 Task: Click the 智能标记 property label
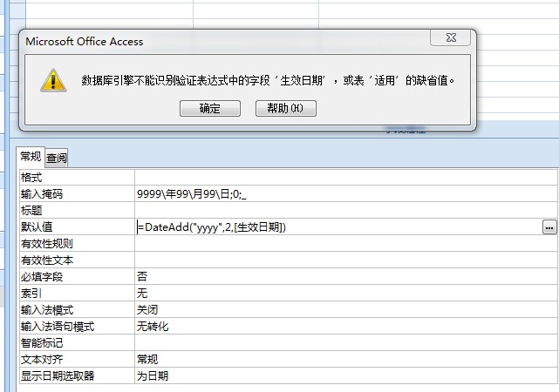click(x=42, y=343)
